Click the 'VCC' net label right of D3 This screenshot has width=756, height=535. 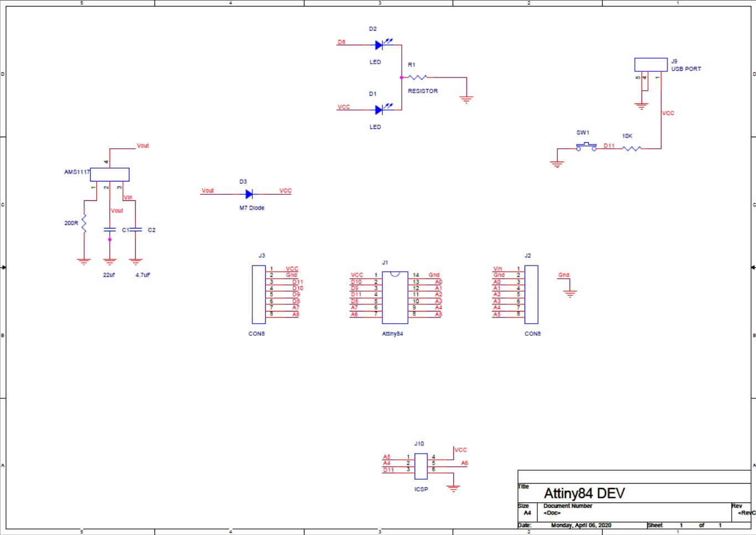click(286, 191)
